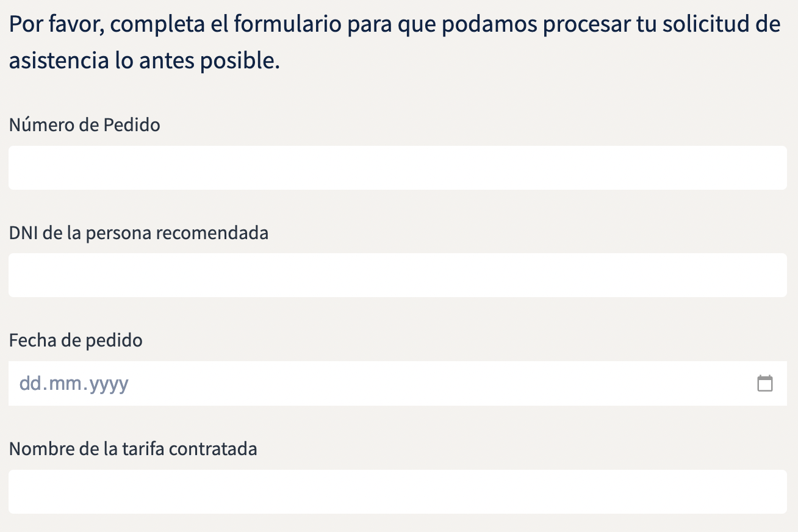
Task: Click the phrase "asistencia lo antes posible"
Action: pos(144,61)
